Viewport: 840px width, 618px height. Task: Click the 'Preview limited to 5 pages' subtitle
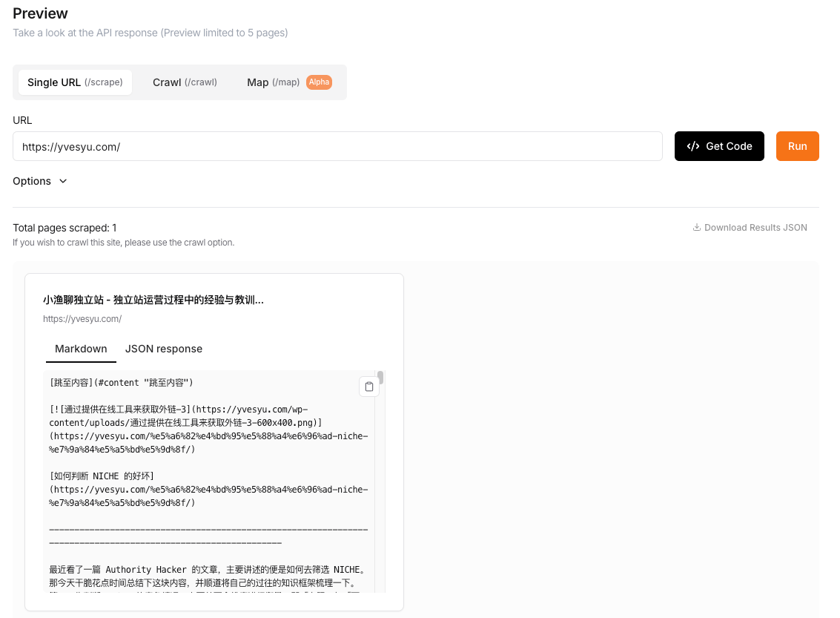151,33
